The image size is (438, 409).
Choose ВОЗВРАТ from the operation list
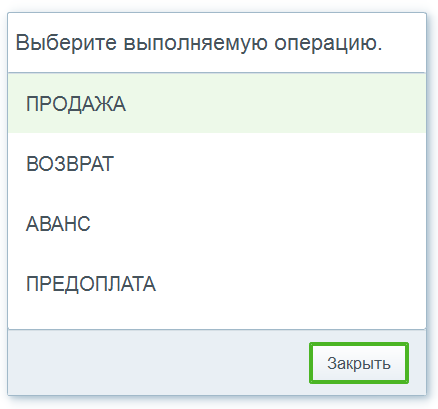[217, 163]
